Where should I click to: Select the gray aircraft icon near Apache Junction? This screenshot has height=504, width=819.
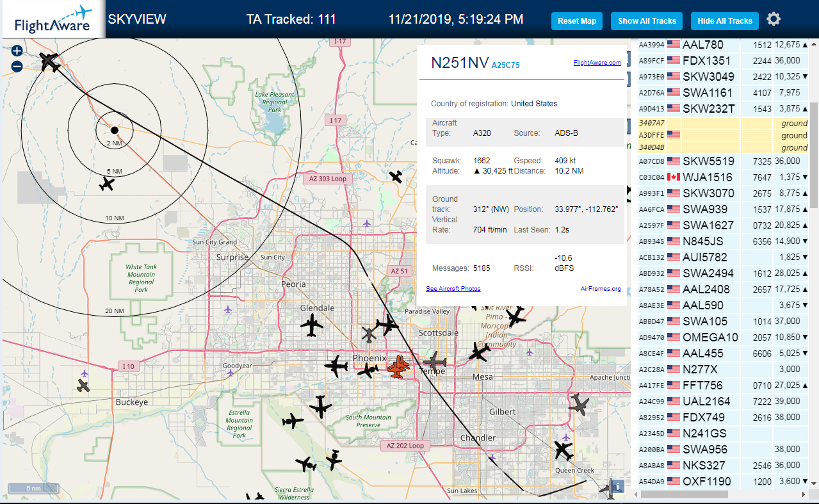coord(578,404)
